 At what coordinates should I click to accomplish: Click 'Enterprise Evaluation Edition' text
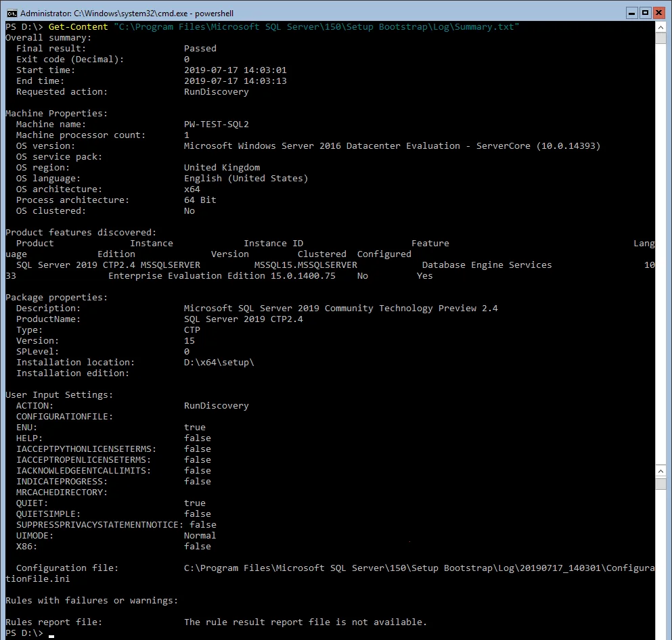(186, 276)
